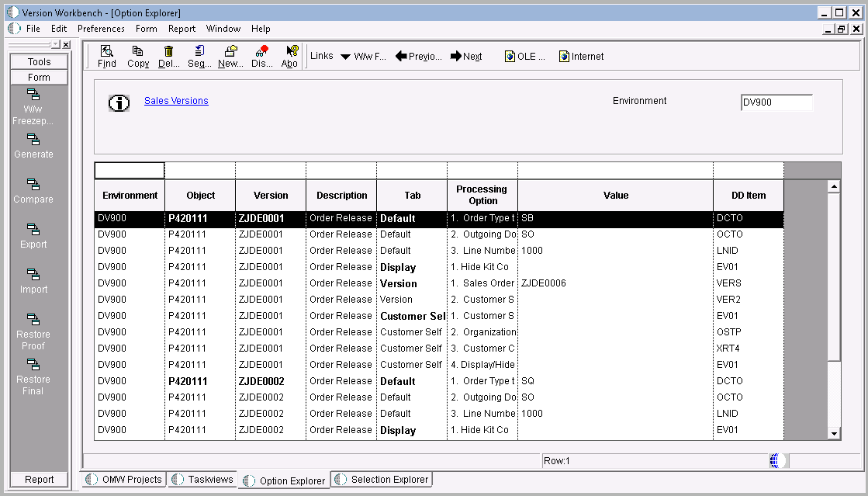
Task: Select Export from the Form sidebar
Action: (x=33, y=238)
